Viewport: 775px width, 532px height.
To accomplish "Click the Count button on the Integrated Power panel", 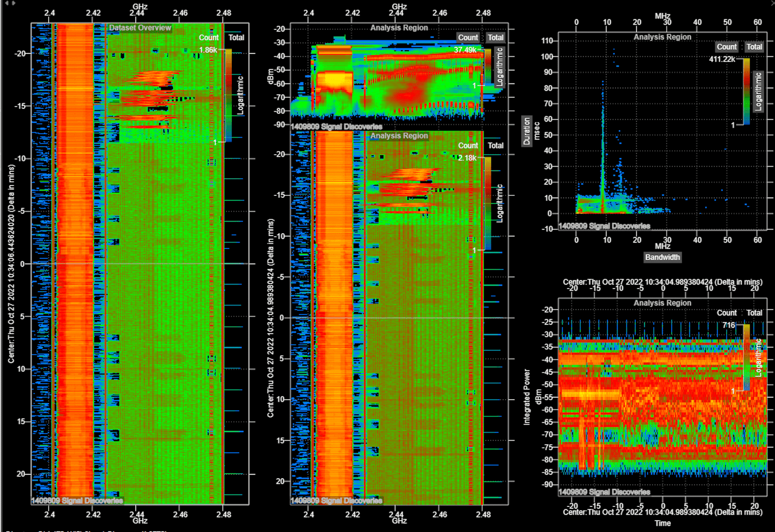I will tap(726, 313).
